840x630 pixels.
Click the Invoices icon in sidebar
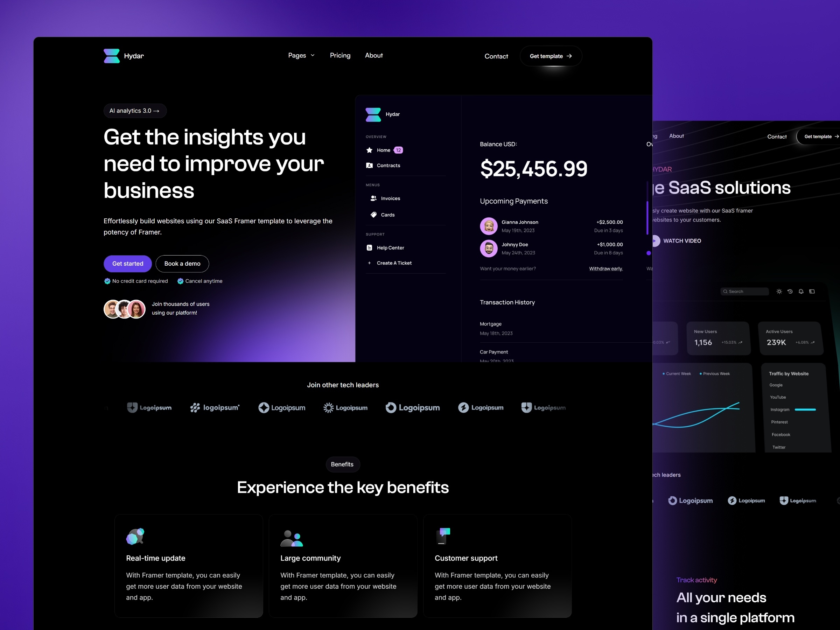(x=373, y=198)
